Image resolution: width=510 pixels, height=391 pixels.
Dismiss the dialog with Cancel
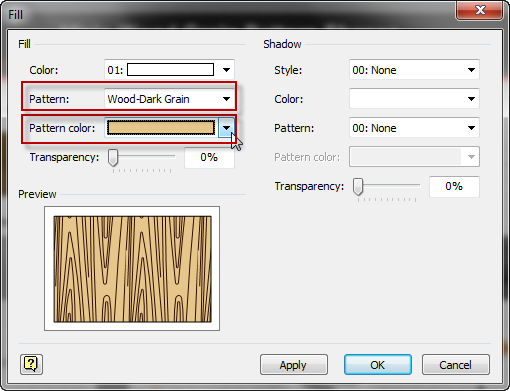click(456, 365)
